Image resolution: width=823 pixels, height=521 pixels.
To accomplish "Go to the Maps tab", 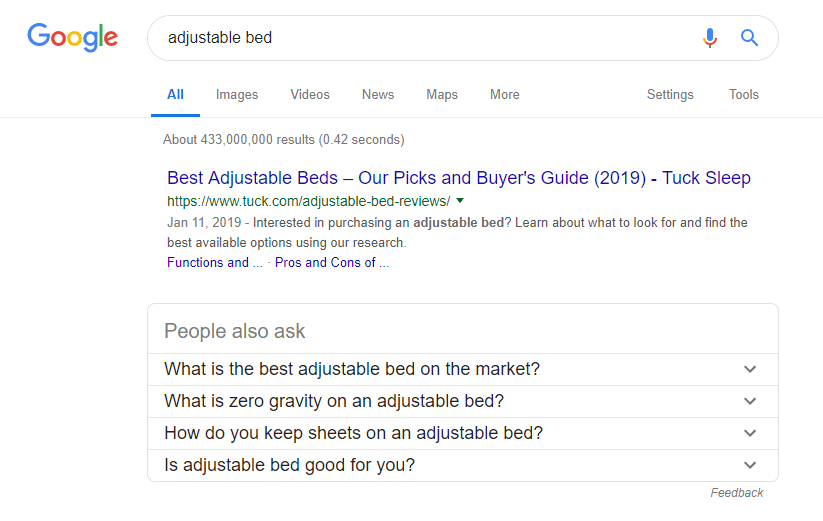I will coord(442,95).
